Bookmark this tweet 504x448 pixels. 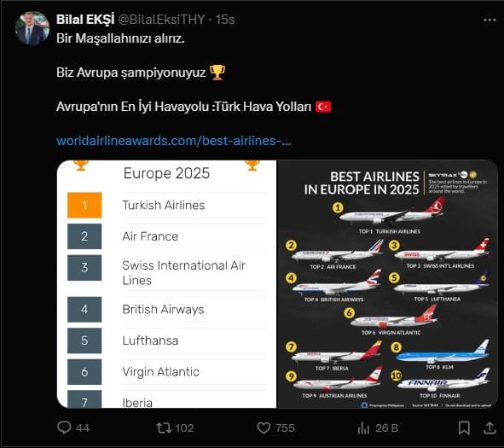point(464,428)
